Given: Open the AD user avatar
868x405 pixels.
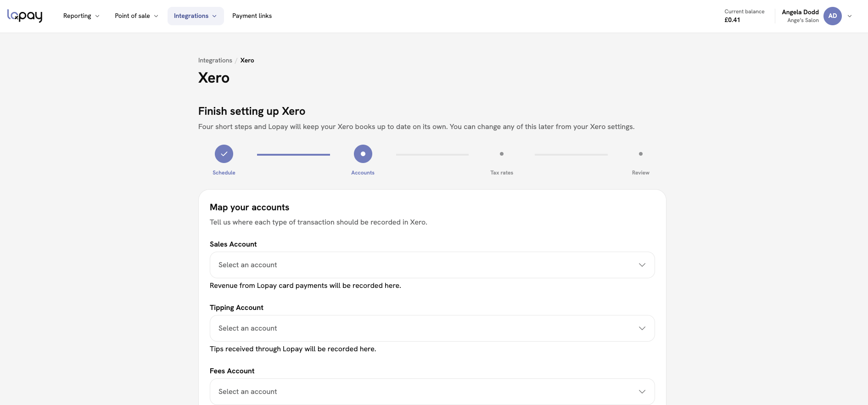Looking at the screenshot, I should tap(832, 16).
